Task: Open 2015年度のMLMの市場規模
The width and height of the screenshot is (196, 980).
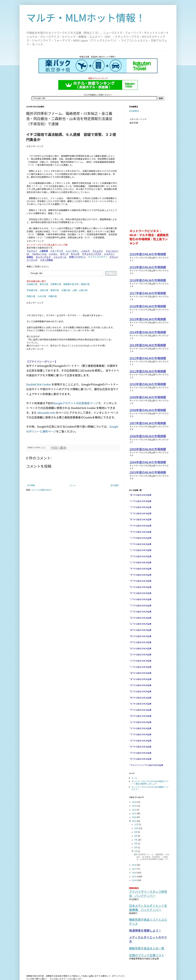Action: (148, 319)
